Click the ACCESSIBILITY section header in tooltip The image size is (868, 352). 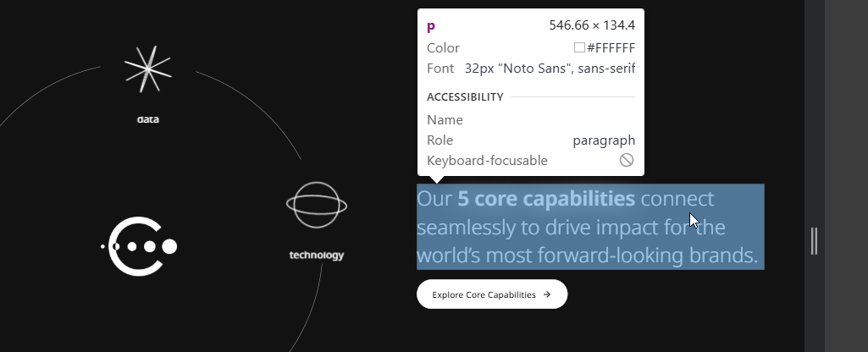465,97
